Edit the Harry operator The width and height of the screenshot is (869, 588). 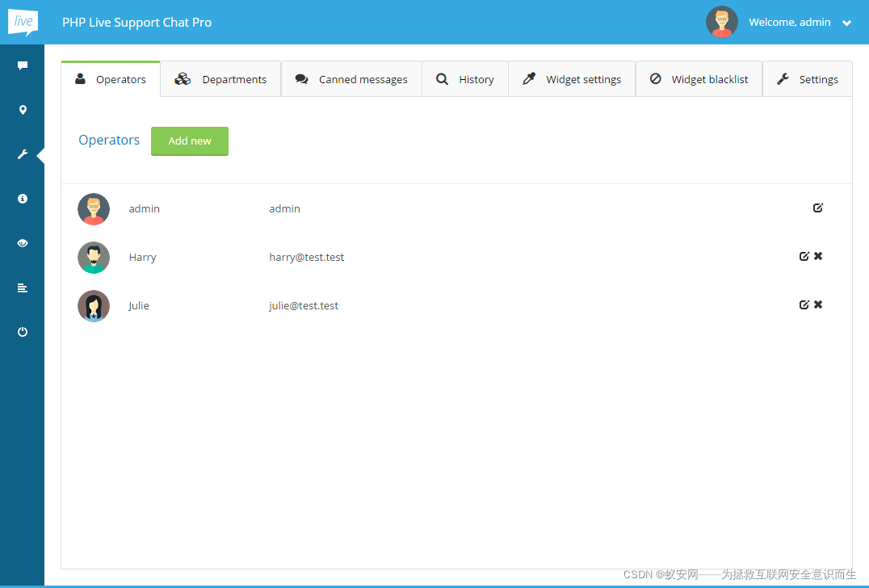(804, 256)
